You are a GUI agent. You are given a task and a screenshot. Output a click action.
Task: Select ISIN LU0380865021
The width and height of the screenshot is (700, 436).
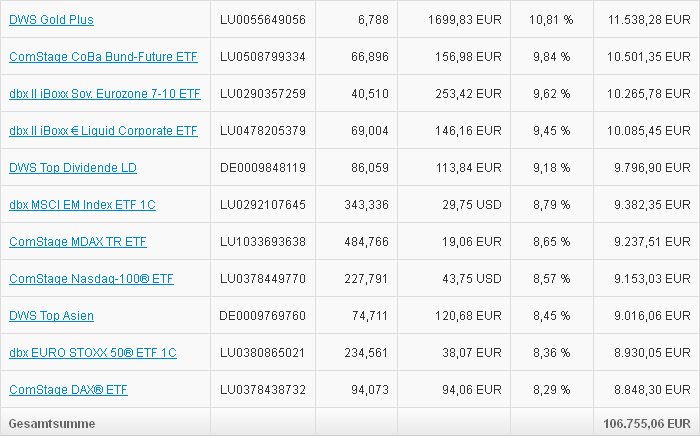tap(263, 353)
